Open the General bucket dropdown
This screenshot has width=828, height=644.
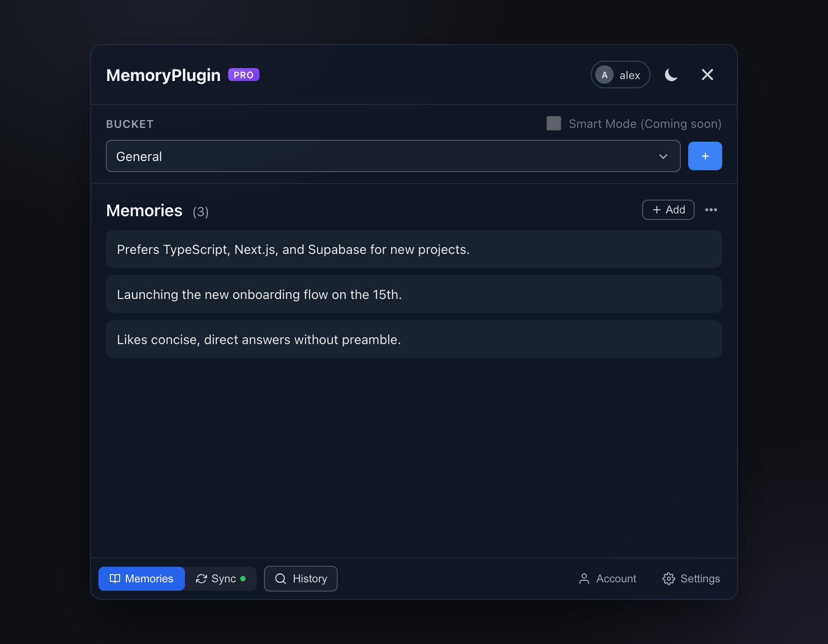coord(393,156)
